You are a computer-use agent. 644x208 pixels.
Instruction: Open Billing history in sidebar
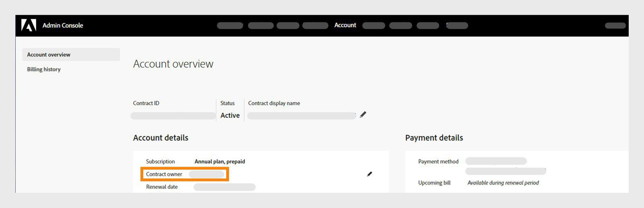click(44, 69)
